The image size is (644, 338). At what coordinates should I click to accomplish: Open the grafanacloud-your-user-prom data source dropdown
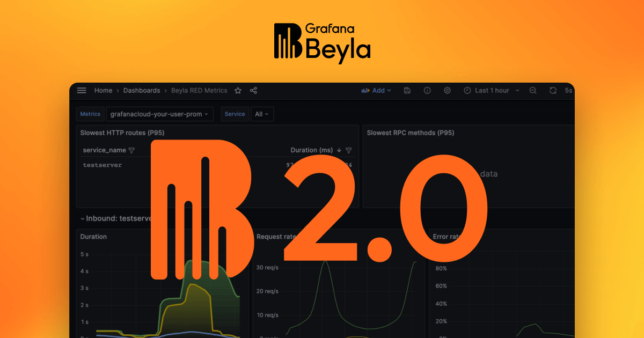[x=159, y=114]
